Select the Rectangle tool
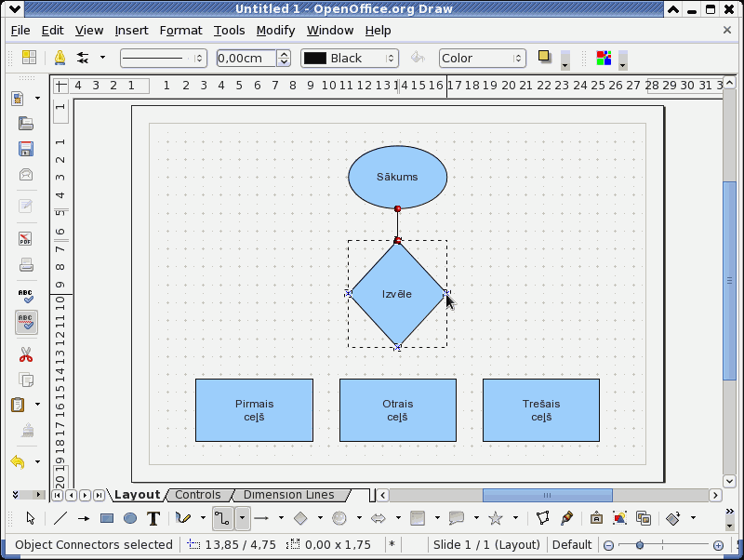The image size is (744, 560). pos(107,518)
